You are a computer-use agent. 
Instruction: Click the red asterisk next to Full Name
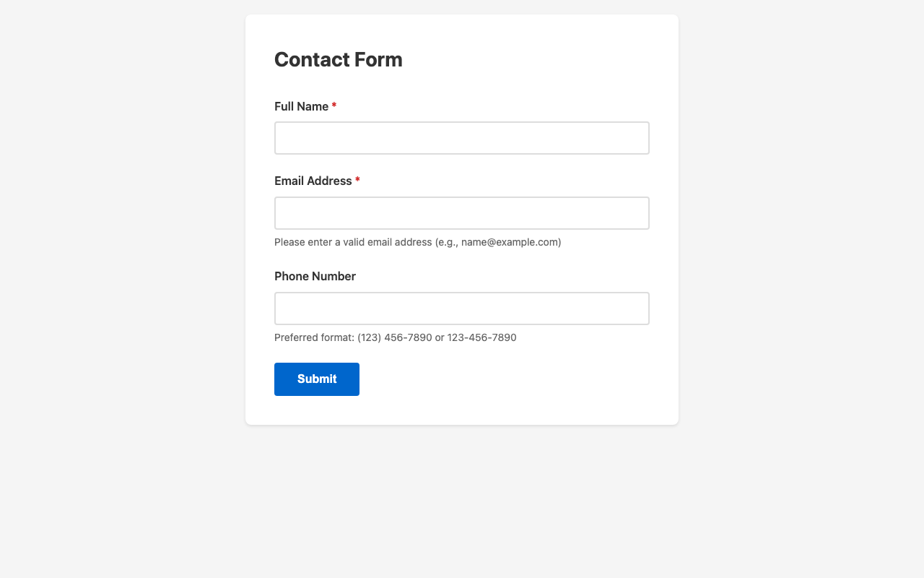(x=334, y=105)
